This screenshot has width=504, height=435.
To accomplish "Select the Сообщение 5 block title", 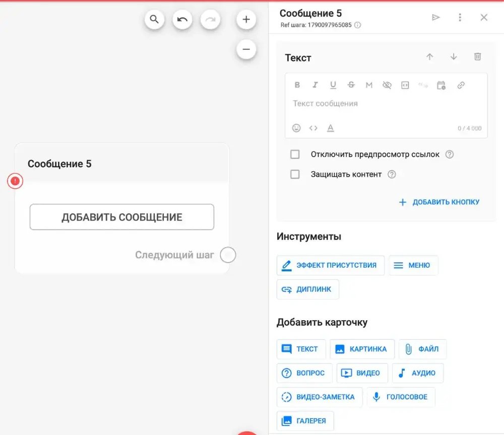I will [59, 164].
